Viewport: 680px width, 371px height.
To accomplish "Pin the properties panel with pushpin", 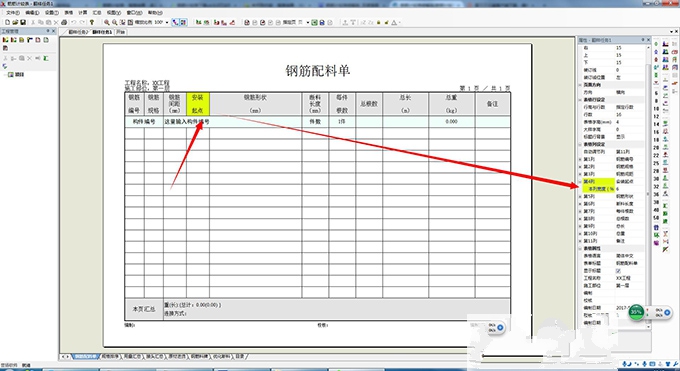I will coord(643,40).
